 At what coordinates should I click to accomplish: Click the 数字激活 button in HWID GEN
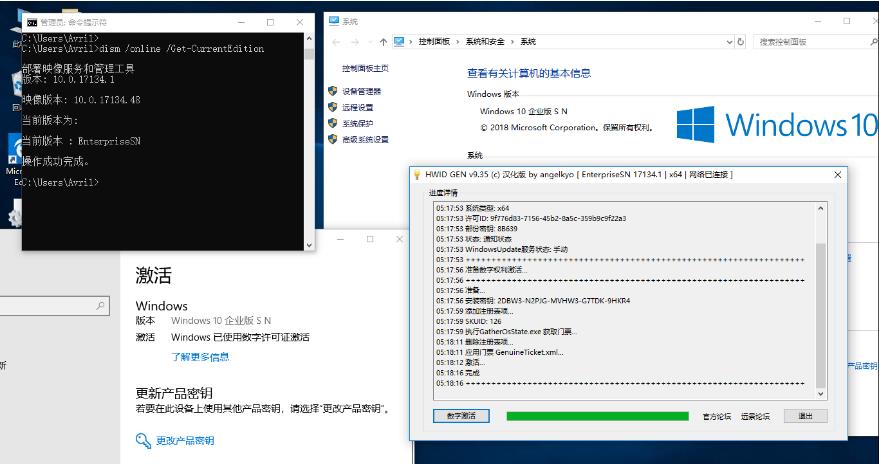pyautogui.click(x=461, y=416)
